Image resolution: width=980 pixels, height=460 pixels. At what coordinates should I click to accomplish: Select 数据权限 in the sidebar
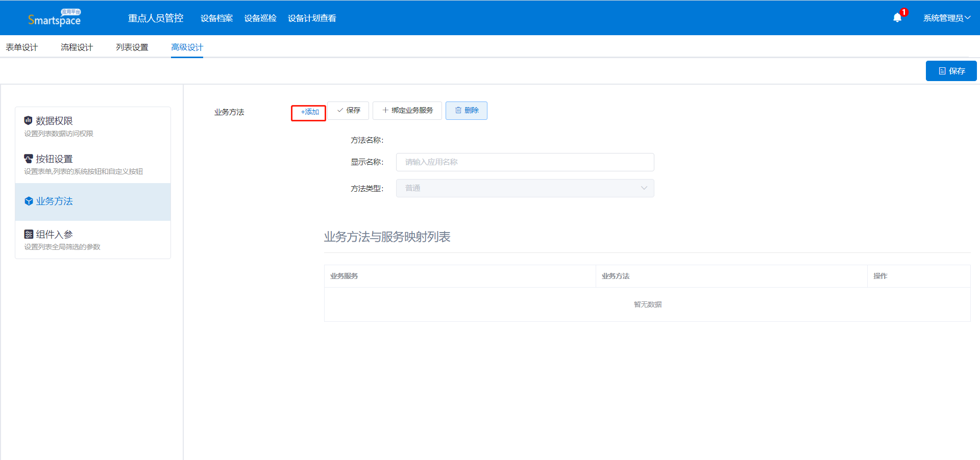[x=93, y=126]
